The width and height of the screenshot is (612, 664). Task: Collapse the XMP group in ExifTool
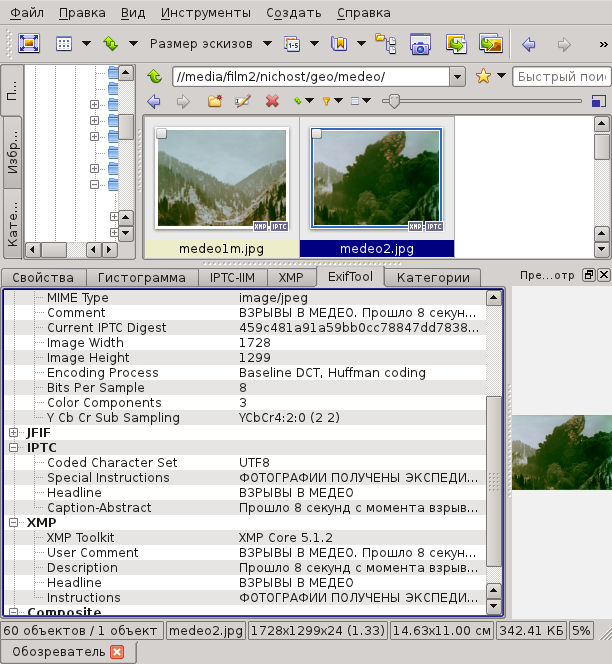click(x=14, y=522)
